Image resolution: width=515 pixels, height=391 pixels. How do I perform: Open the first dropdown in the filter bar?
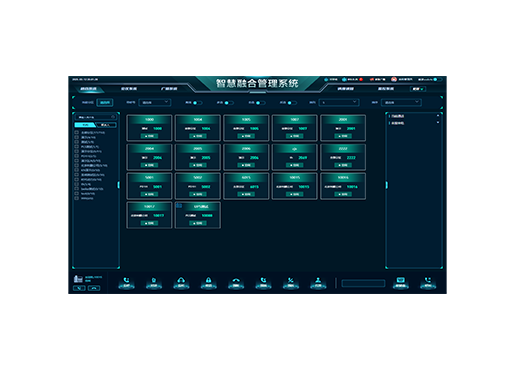(x=155, y=102)
